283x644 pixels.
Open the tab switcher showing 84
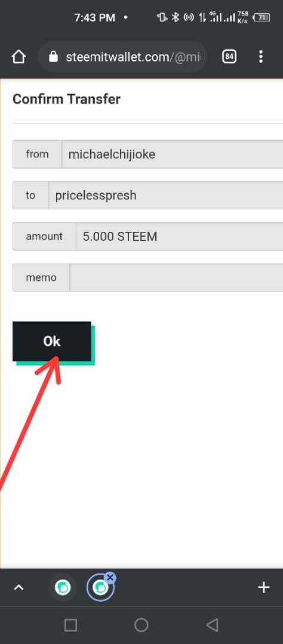point(229,57)
